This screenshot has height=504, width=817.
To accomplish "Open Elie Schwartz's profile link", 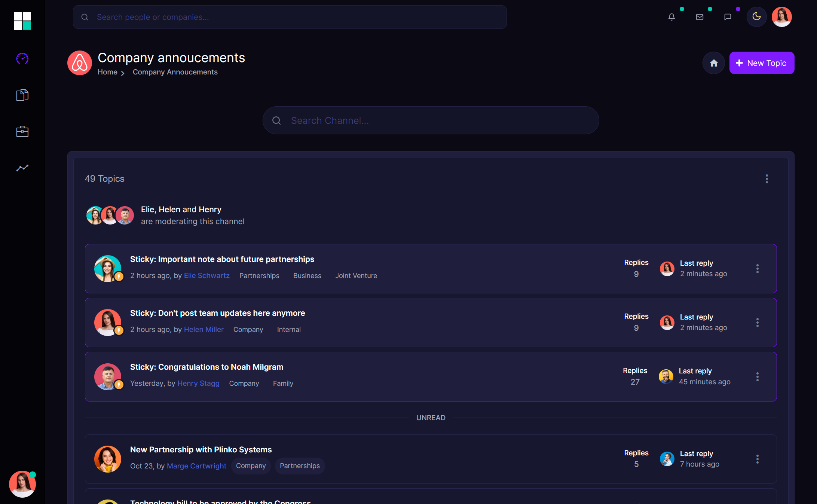I will pos(207,275).
